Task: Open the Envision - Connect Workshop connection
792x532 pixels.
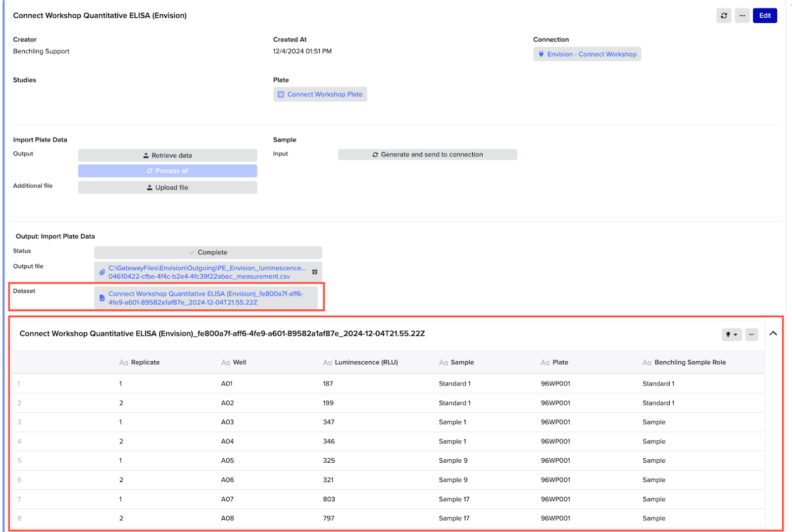Action: pyautogui.click(x=587, y=54)
